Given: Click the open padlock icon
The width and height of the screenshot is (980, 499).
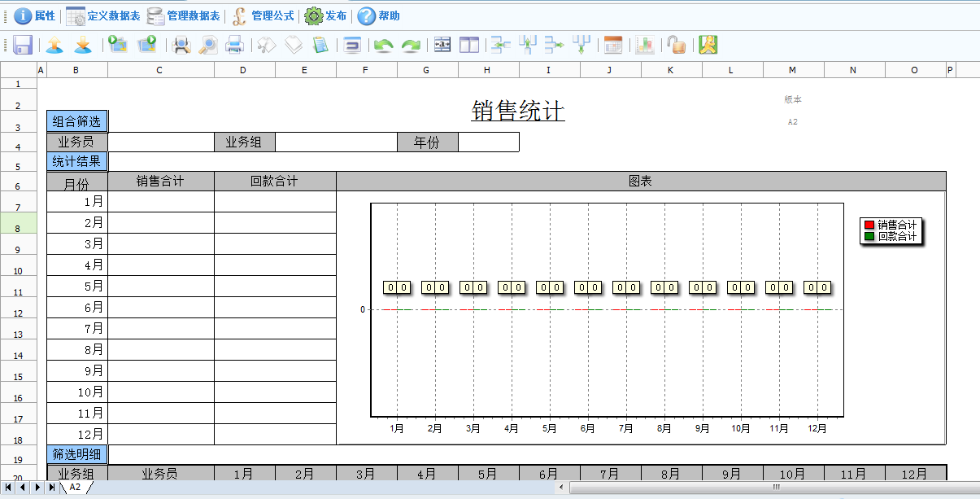Looking at the screenshot, I should coord(675,46).
